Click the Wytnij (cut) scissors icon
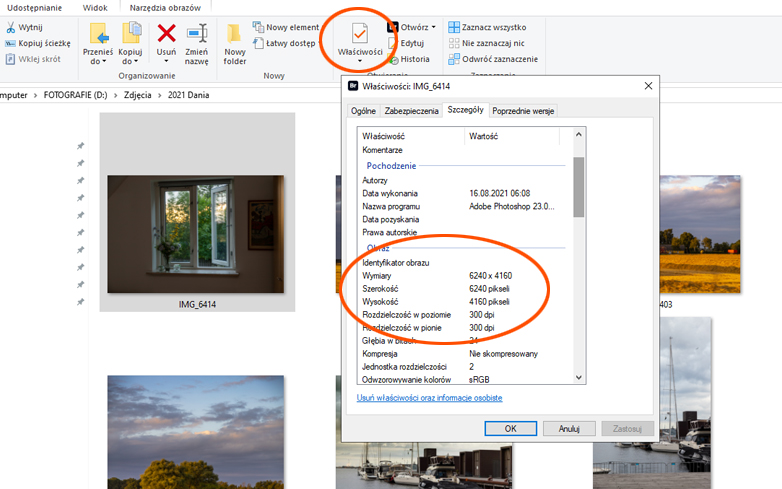 10,28
